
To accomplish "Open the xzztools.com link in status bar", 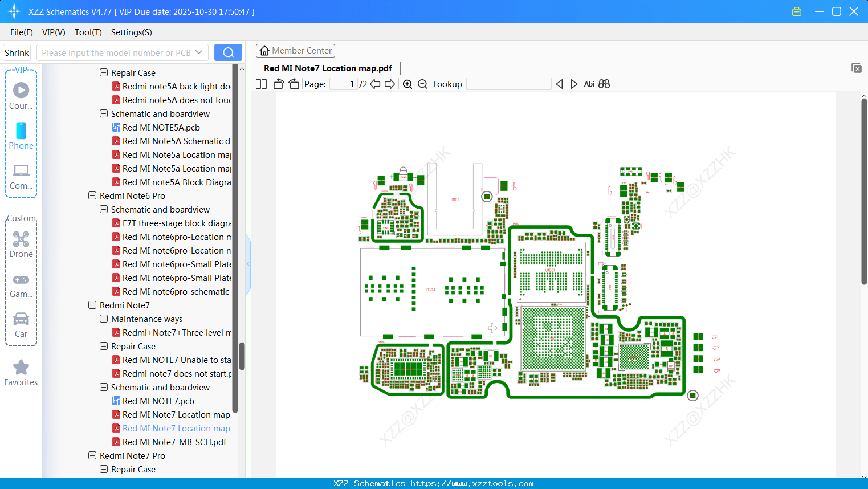I will pyautogui.click(x=472, y=483).
